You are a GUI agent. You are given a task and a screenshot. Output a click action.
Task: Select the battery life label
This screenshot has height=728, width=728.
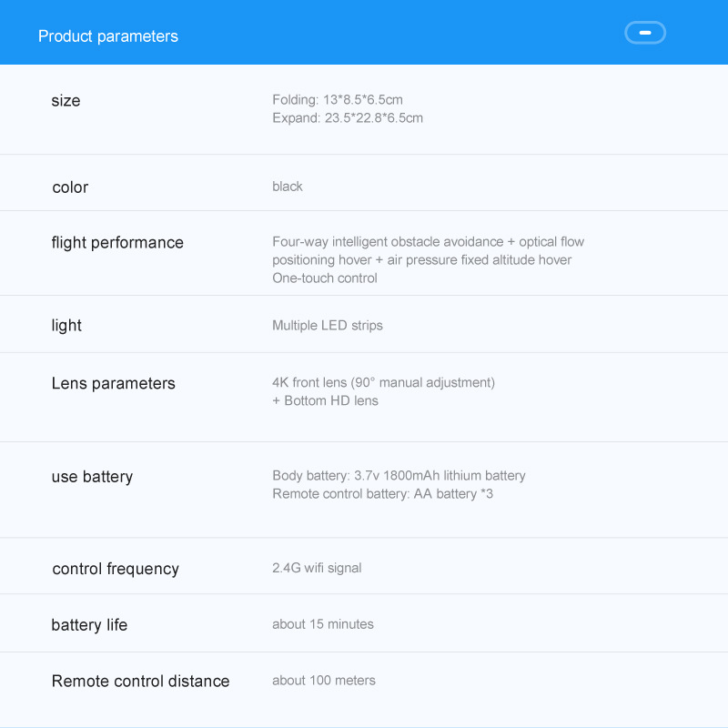point(89,625)
